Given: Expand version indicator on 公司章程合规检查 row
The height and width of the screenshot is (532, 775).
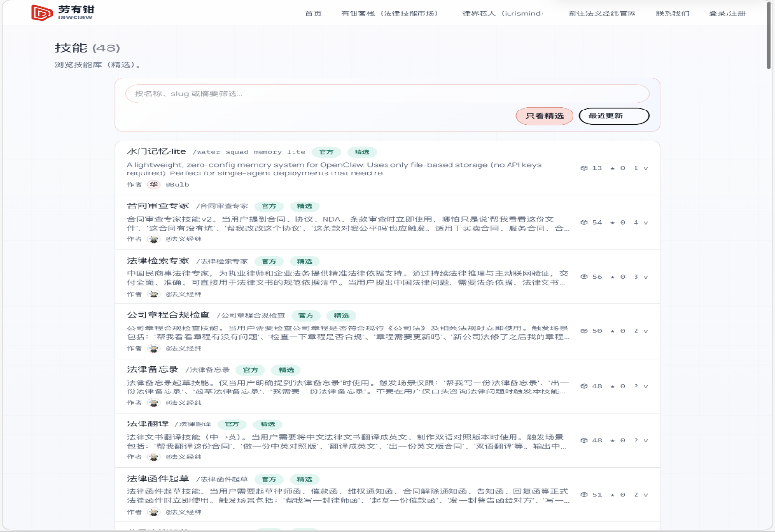Looking at the screenshot, I should point(646,331).
